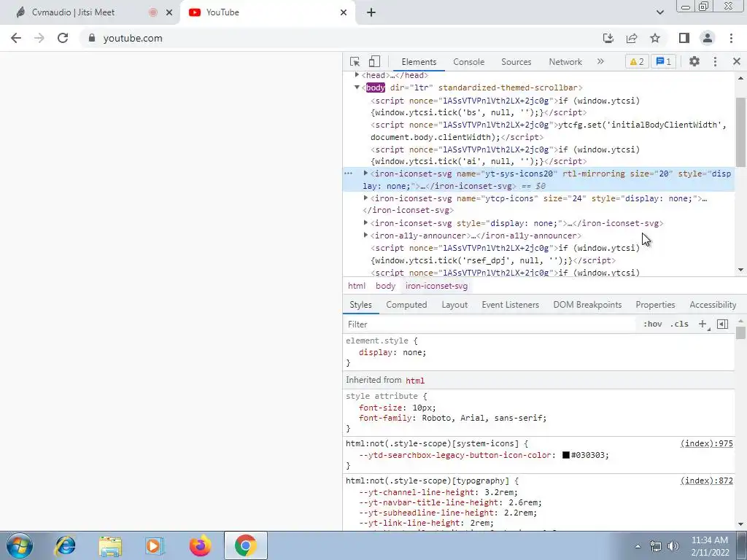This screenshot has width=747, height=560.
Task: Launch Internet Explorer from taskbar
Action: tap(65, 545)
